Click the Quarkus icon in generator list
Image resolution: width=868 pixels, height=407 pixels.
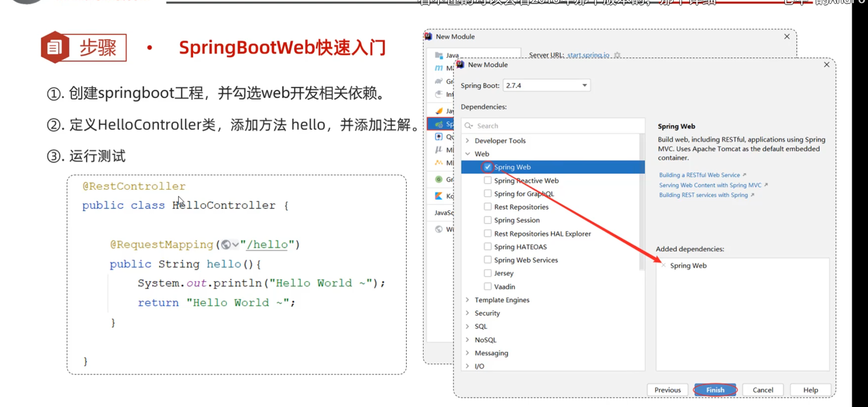tap(439, 137)
